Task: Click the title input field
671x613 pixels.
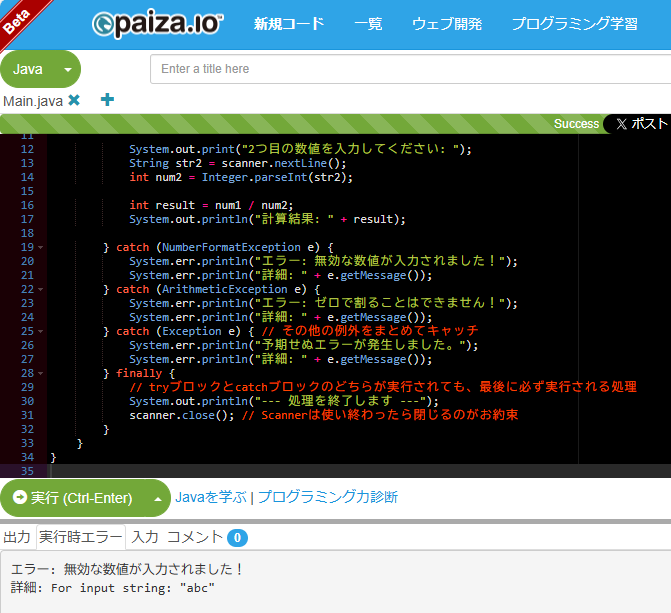Action: (410, 69)
